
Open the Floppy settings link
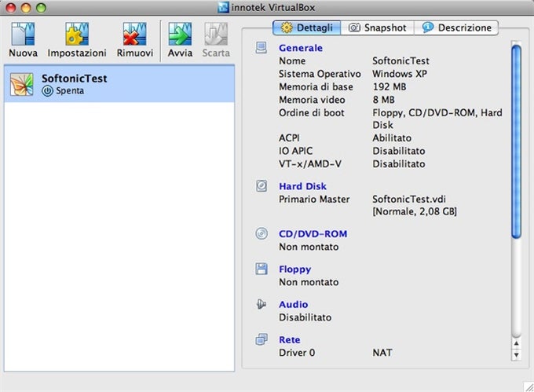click(295, 269)
